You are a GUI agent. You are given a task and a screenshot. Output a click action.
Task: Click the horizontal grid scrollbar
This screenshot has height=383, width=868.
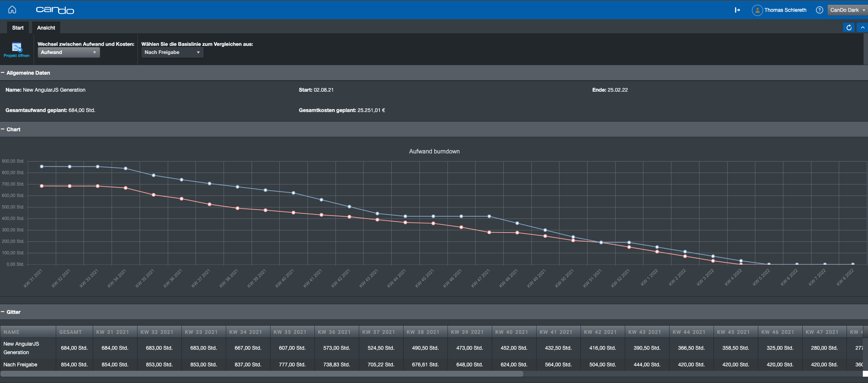tap(262, 374)
